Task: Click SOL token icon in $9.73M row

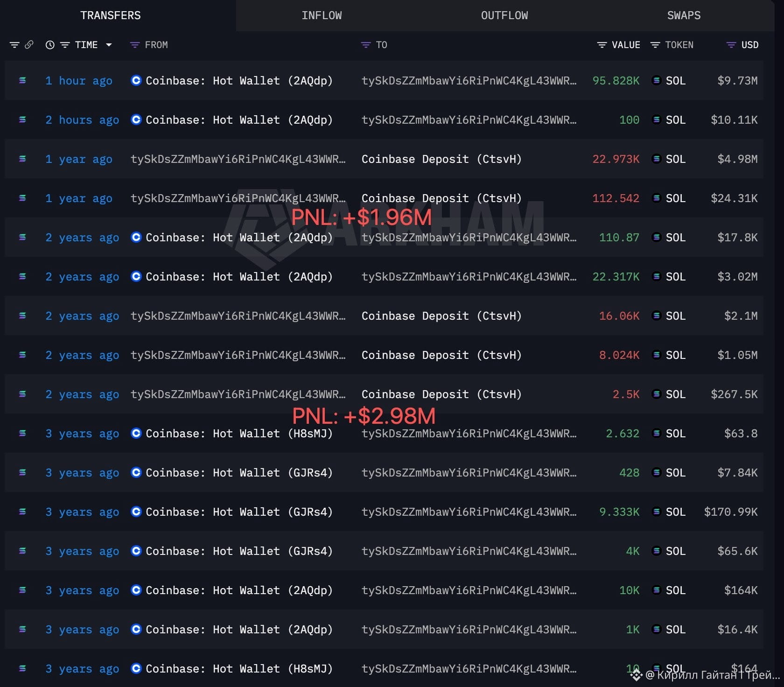Action: click(x=656, y=80)
